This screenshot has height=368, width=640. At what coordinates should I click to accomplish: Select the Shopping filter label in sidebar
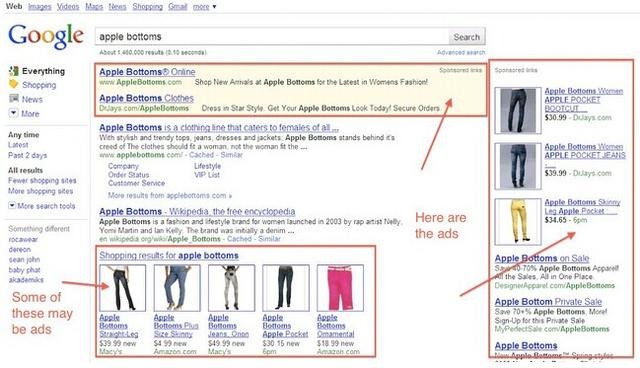coord(39,85)
